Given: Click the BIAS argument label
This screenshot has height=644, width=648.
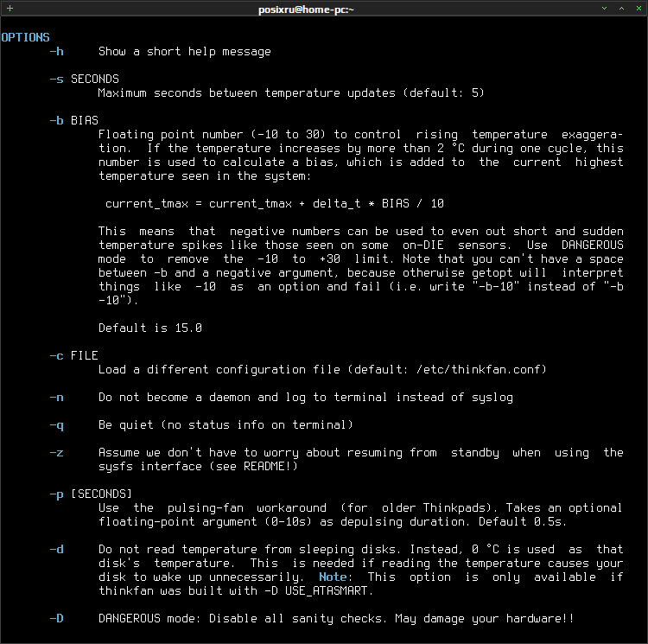Looking at the screenshot, I should tap(85, 120).
